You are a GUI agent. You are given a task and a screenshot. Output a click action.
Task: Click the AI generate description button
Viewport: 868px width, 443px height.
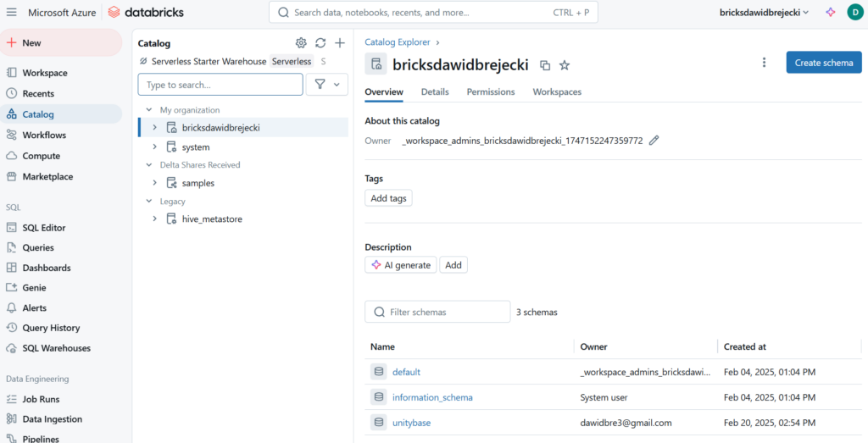click(x=400, y=265)
